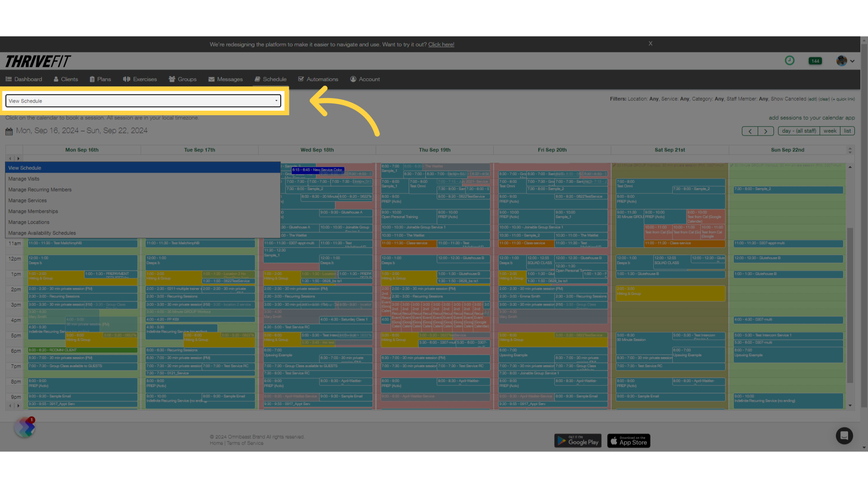Select Manage Memberships from dropdown
The width and height of the screenshot is (868, 488).
(x=33, y=211)
